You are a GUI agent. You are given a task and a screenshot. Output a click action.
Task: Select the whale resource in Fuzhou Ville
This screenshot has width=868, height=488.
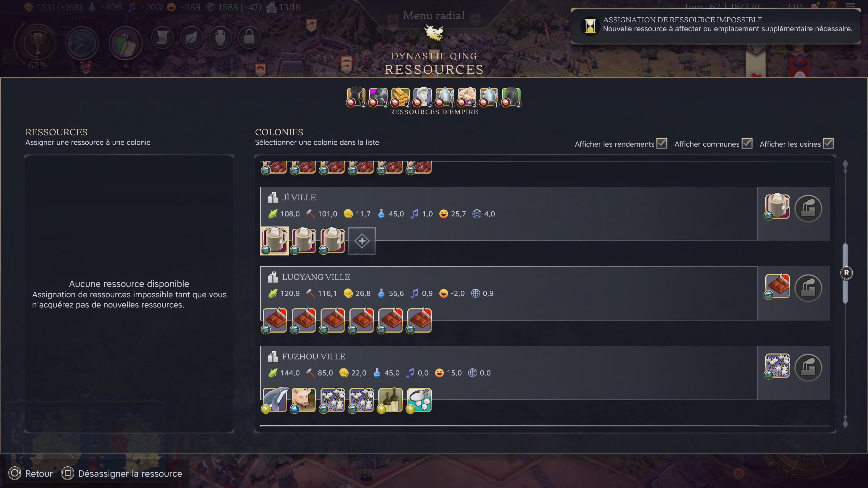click(x=275, y=400)
